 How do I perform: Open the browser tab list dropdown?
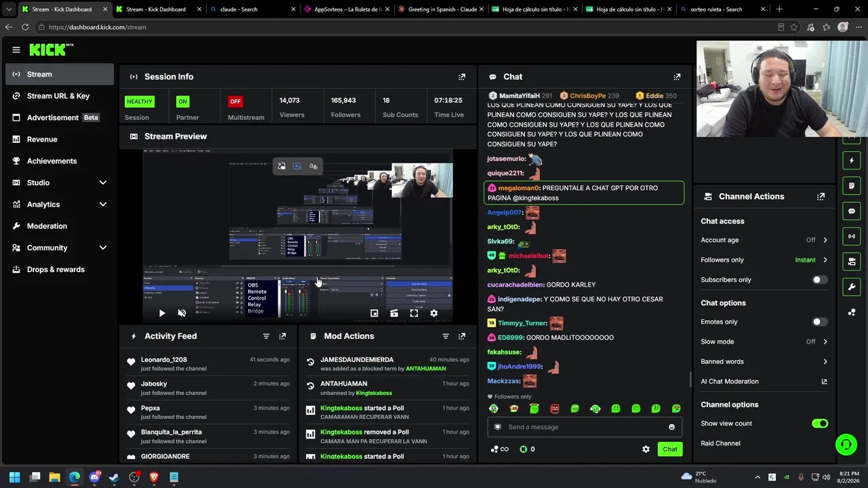(x=8, y=9)
